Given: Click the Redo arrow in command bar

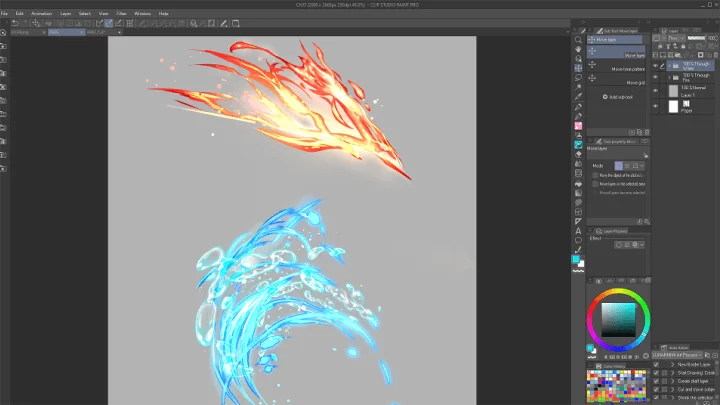Looking at the screenshot, I should pos(24,23).
